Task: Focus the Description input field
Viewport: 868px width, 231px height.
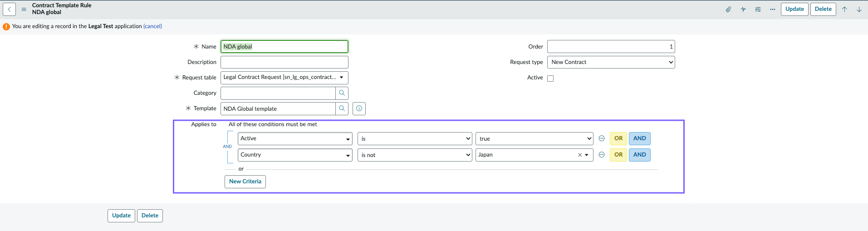Action: [x=284, y=62]
